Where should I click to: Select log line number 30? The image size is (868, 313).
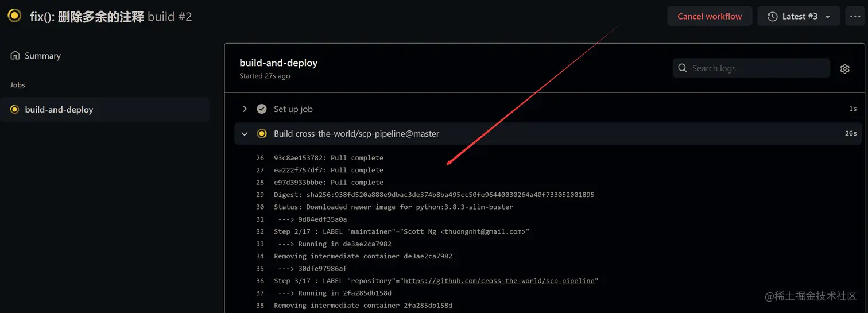[x=260, y=207]
